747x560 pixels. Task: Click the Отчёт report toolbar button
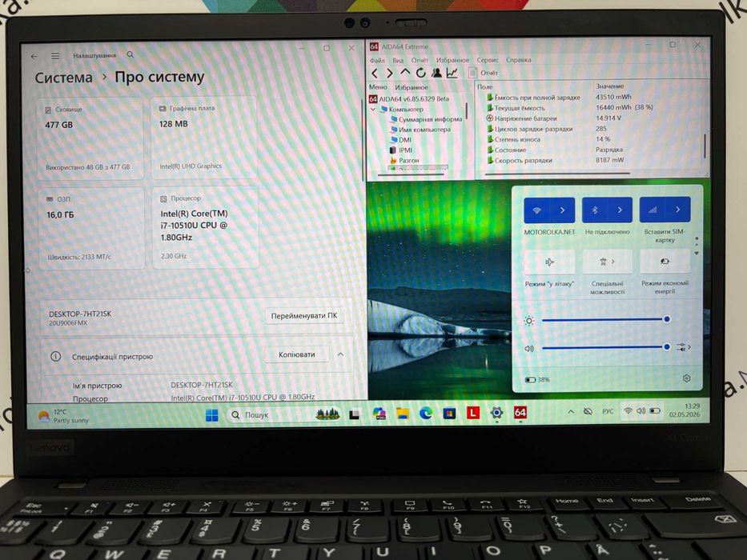tap(483, 73)
